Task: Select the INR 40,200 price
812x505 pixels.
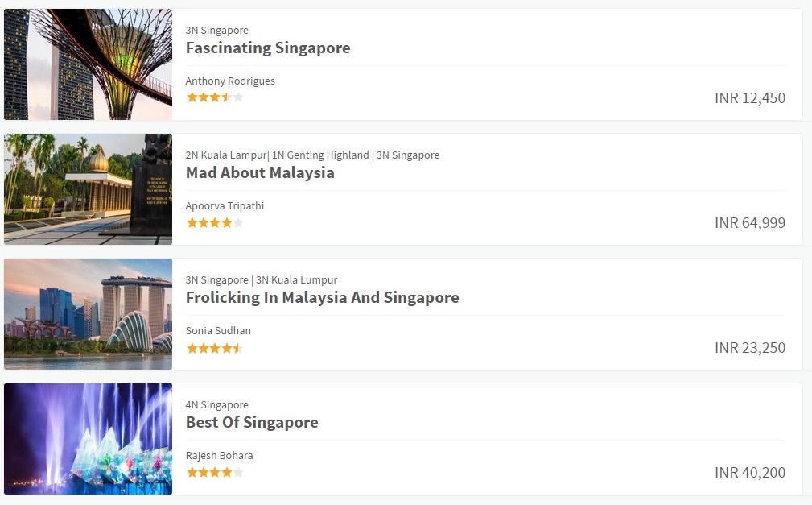Action: [750, 473]
